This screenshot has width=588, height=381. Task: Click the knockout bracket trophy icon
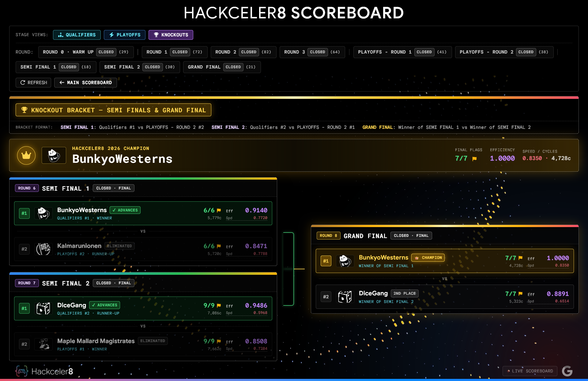pyautogui.click(x=24, y=110)
